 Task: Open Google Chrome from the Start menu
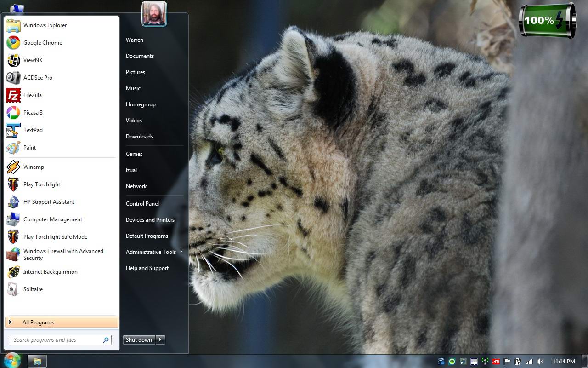point(42,43)
